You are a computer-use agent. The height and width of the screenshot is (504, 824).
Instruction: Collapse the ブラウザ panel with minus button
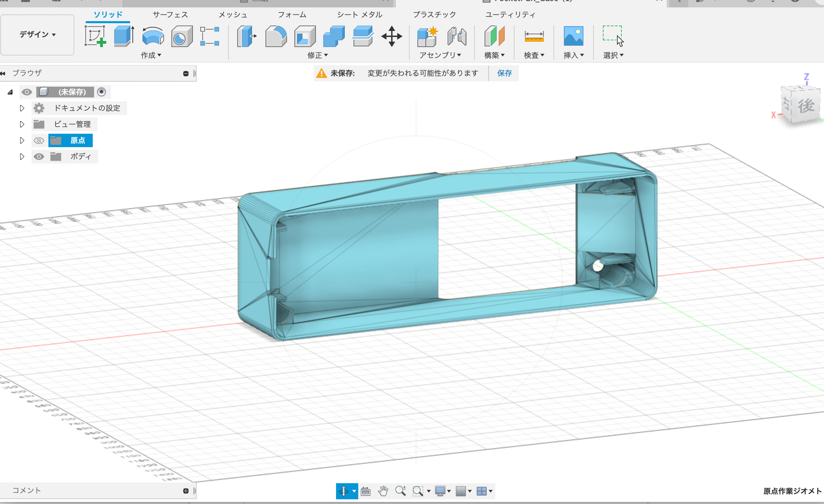(186, 74)
